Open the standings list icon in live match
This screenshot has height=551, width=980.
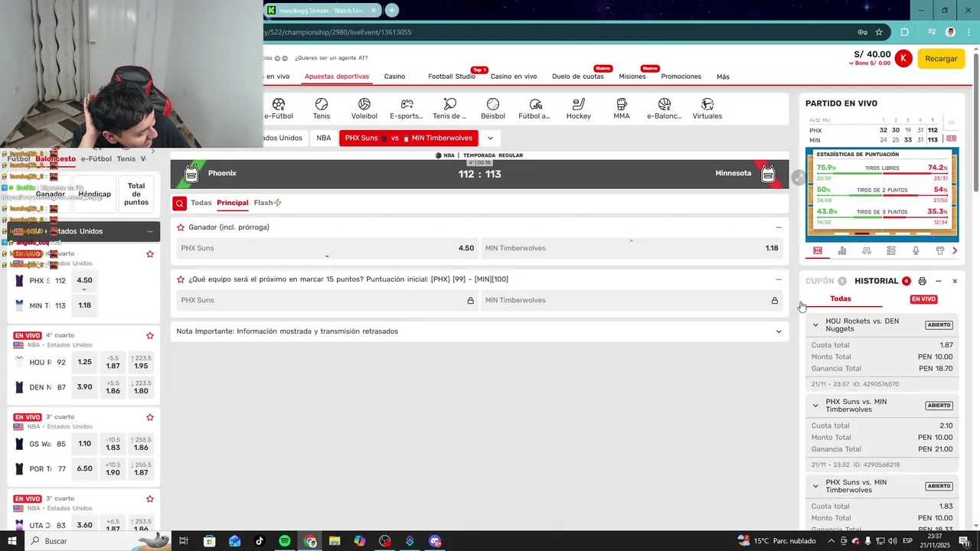891,251
